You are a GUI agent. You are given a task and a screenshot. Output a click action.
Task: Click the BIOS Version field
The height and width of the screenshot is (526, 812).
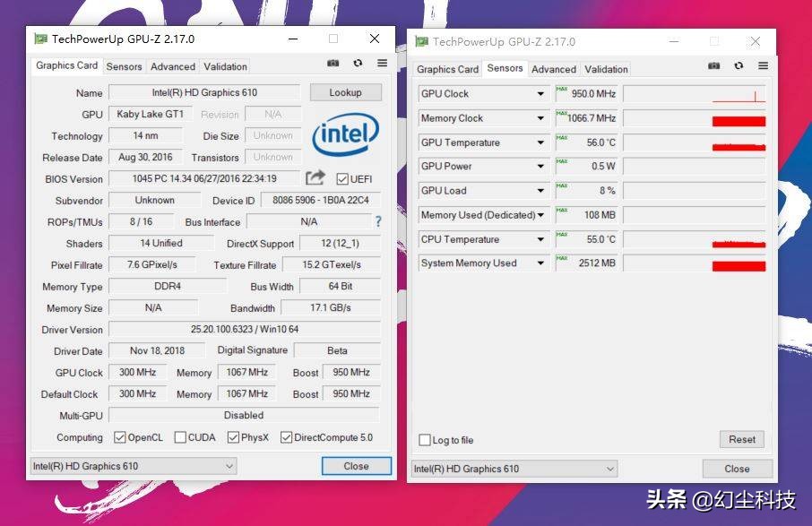(204, 178)
